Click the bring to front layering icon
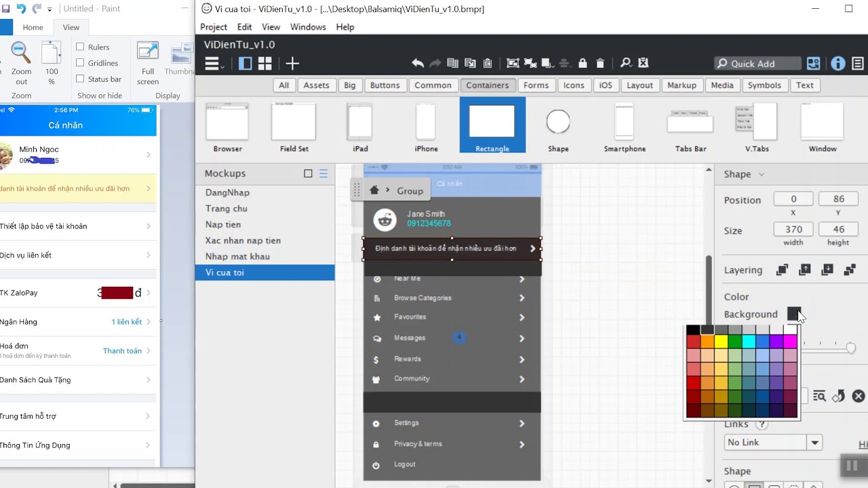Screen dimensions: 868x488 [x=782, y=270]
